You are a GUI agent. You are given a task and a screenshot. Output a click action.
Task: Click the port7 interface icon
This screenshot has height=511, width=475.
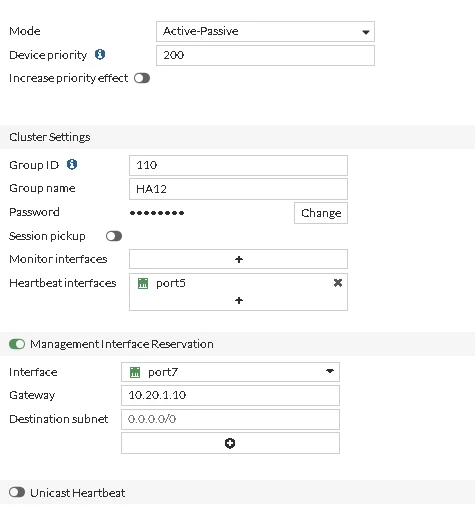[135, 372]
